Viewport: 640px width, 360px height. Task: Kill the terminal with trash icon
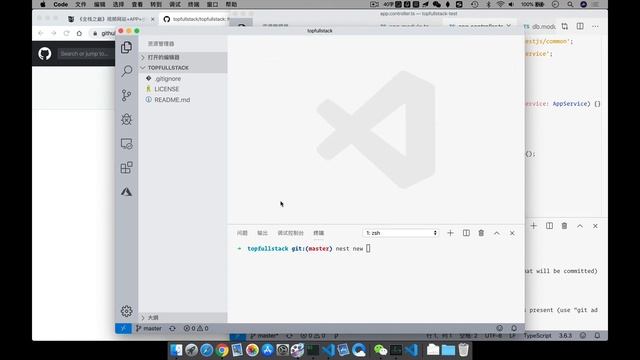click(481, 233)
